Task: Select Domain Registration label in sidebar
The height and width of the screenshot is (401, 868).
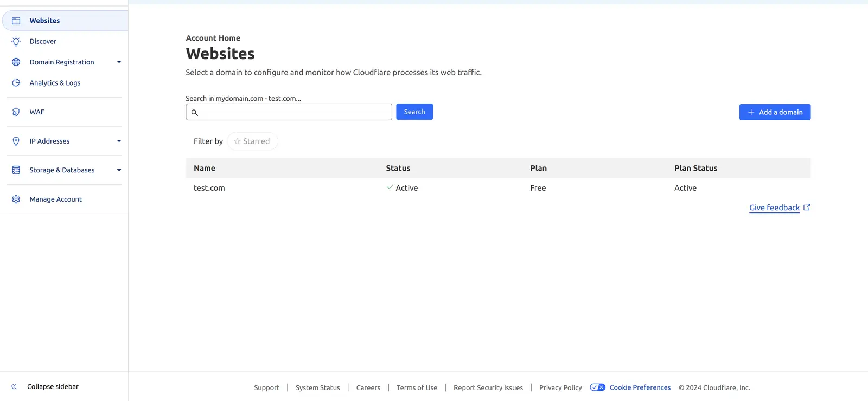Action: 62,62
